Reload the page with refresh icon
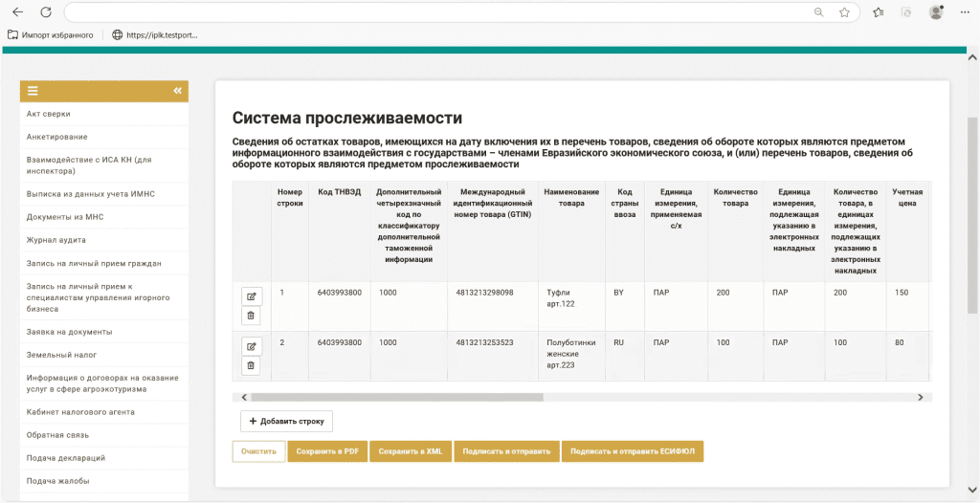980x503 pixels. (x=46, y=12)
